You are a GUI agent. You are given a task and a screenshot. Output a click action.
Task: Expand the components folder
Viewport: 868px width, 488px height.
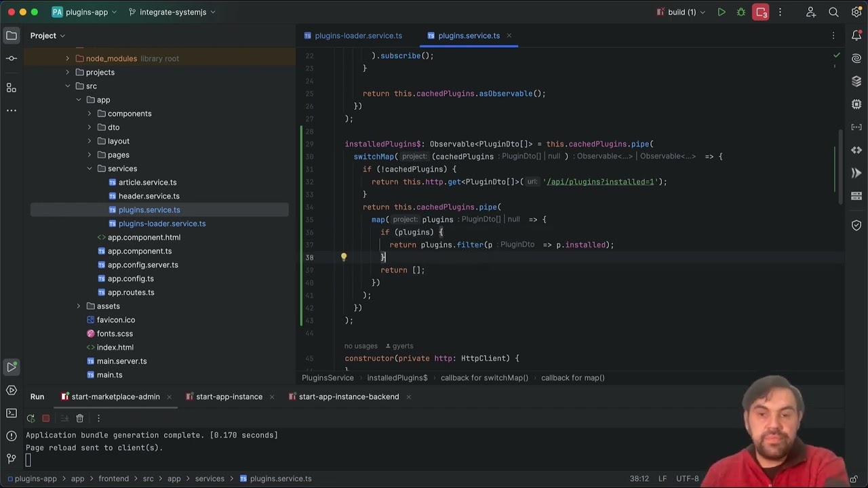tap(90, 113)
